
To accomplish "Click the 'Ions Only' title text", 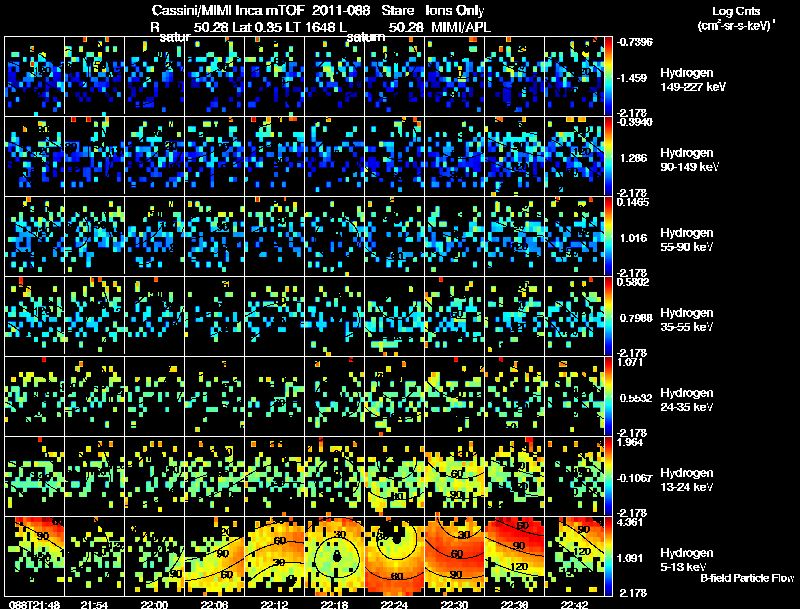I will (x=455, y=10).
